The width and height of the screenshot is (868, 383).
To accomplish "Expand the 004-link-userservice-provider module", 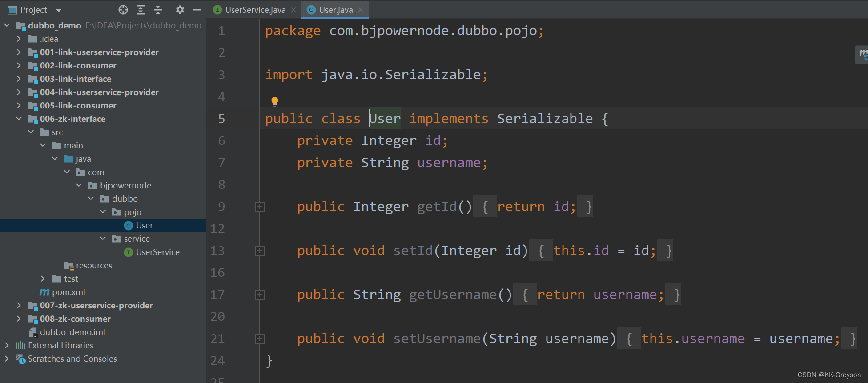I will (x=19, y=92).
